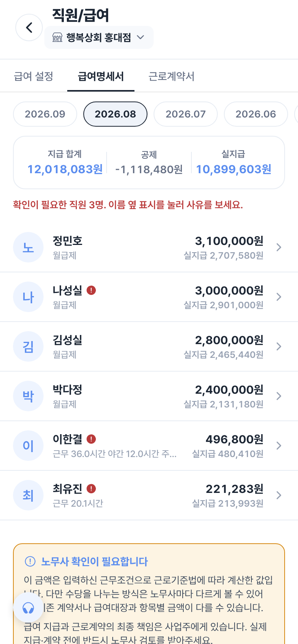Tap the info icon in 노무사 확인 notice

pyautogui.click(x=30, y=561)
